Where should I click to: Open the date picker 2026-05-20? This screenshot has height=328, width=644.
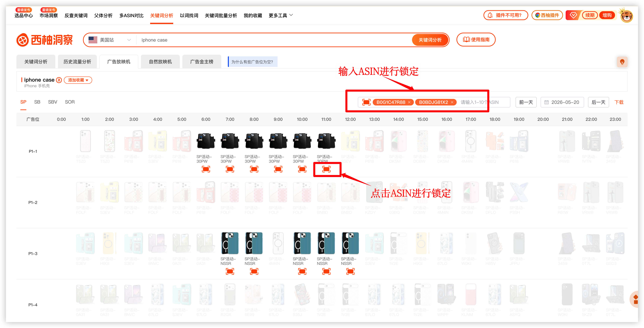coord(562,102)
